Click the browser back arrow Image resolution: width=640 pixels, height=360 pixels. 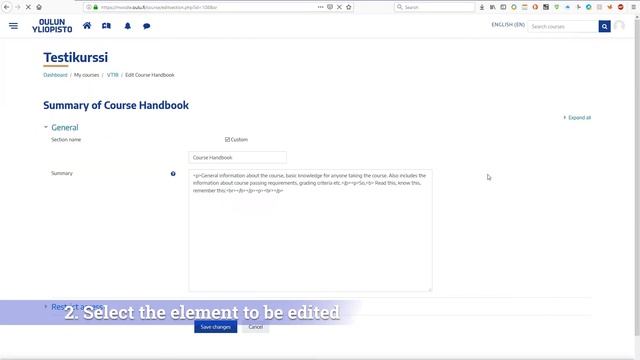(x=7, y=7)
